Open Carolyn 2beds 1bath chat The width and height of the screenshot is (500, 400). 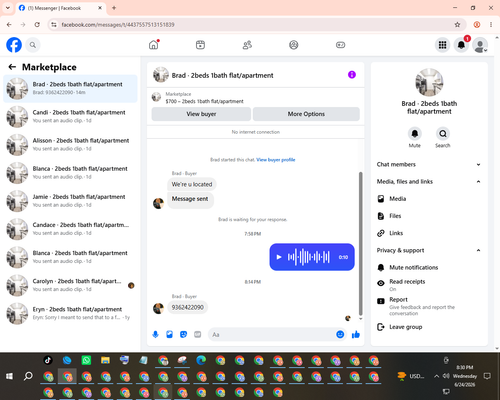[70, 285]
